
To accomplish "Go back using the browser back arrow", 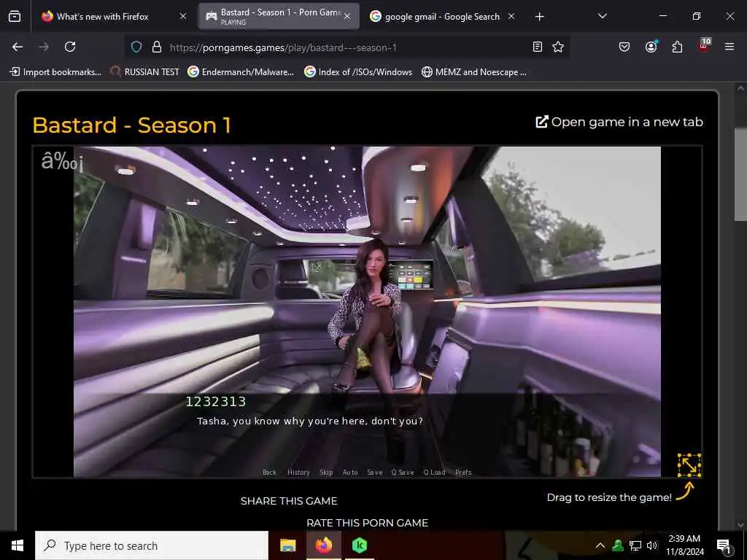I will 18,47.
